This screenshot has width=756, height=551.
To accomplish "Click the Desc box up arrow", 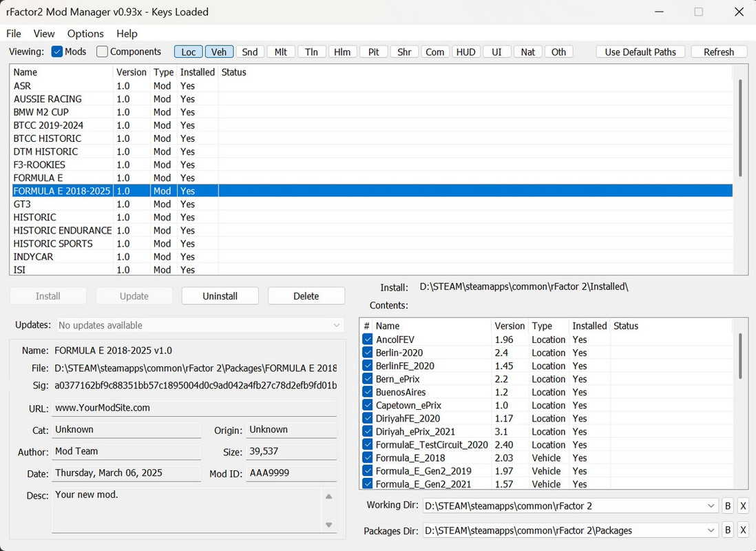I will 329,496.
